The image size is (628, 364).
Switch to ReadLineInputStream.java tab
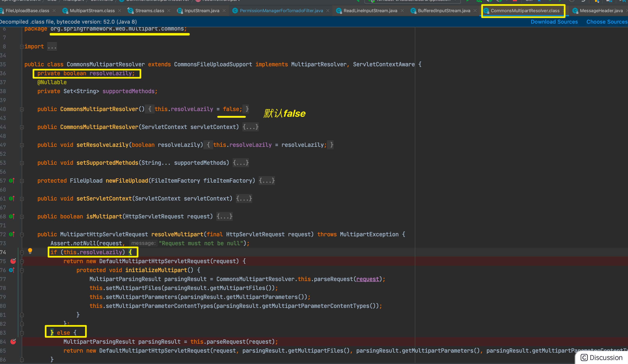point(370,11)
